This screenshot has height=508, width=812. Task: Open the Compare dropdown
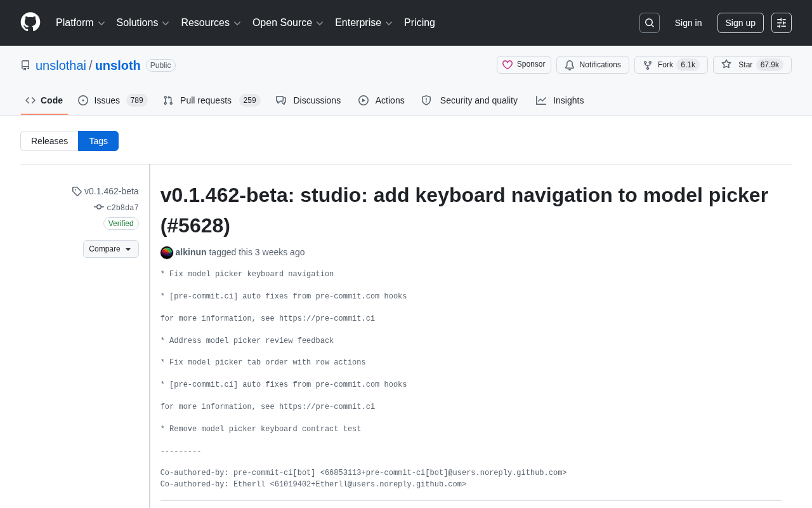(111, 249)
